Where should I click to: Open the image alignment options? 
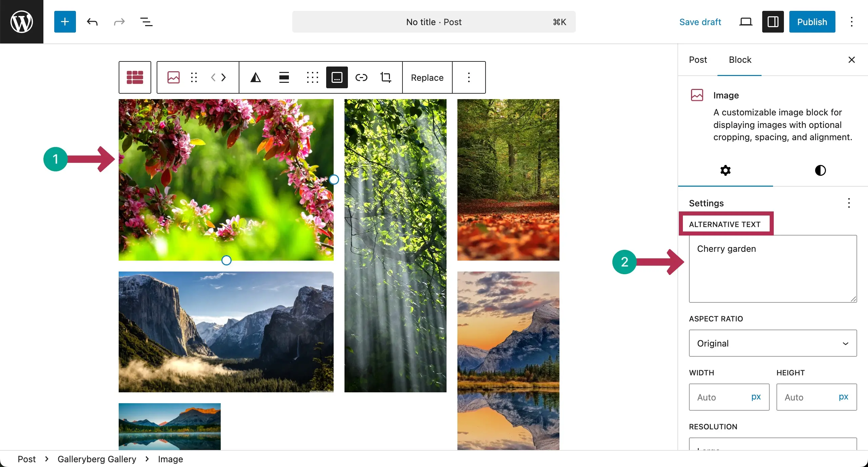click(x=284, y=77)
